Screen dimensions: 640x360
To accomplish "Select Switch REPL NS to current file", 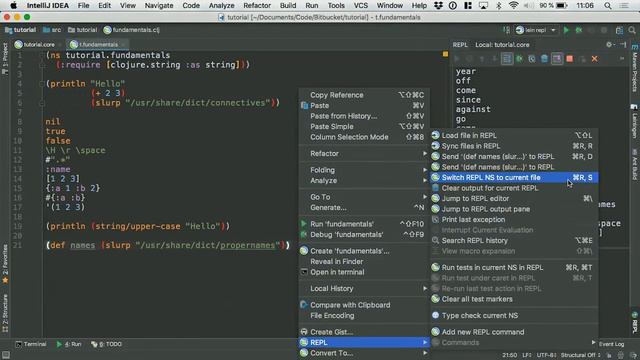I will [514, 178].
